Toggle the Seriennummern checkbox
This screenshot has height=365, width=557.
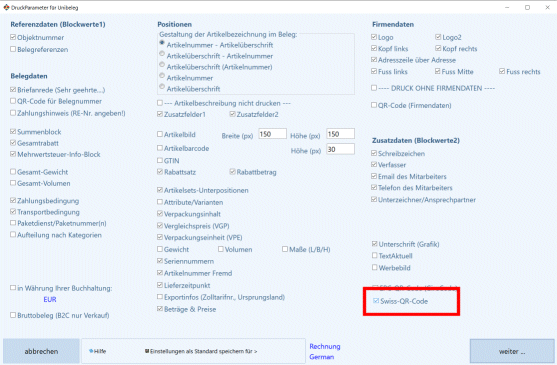(160, 261)
